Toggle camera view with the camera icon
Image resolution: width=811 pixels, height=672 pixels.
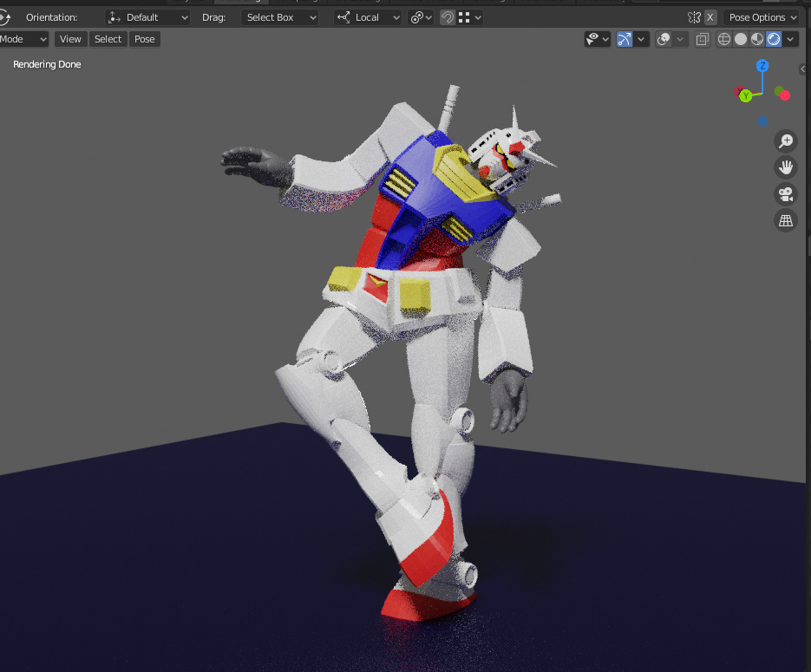tap(786, 194)
